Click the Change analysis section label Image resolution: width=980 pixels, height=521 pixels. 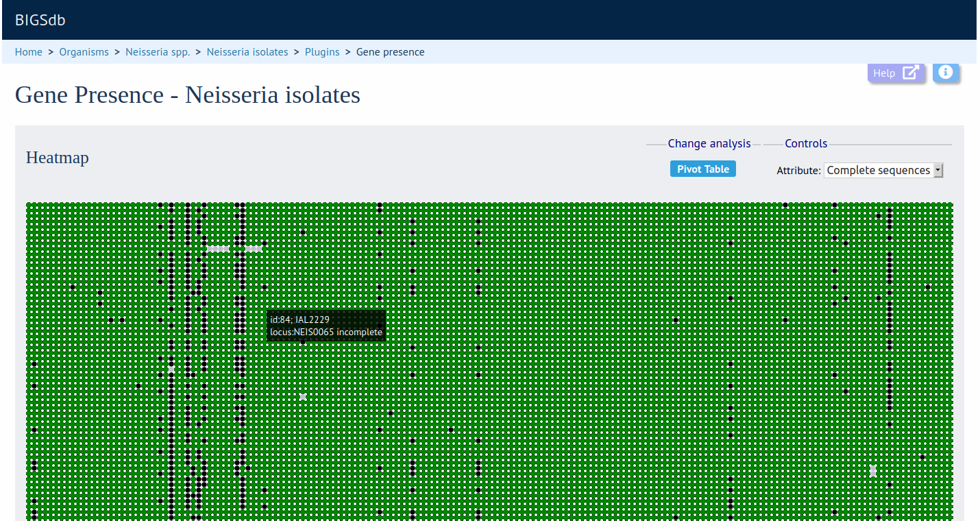tap(709, 144)
